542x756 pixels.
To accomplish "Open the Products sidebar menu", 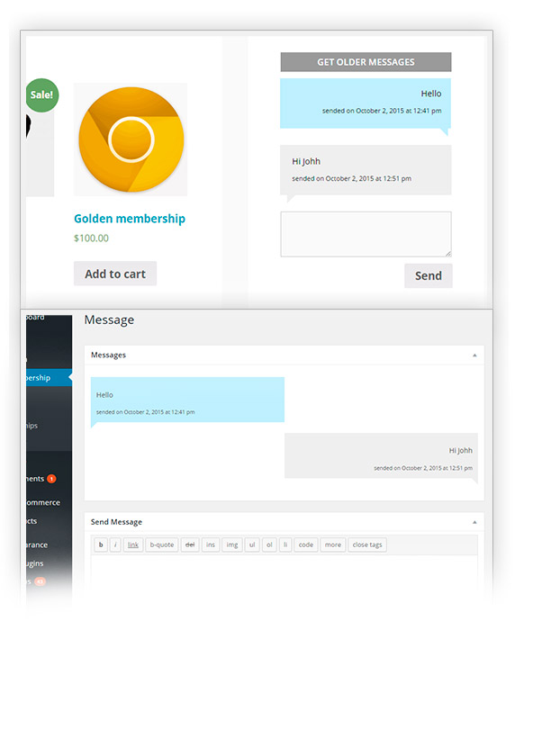I will click(32, 521).
